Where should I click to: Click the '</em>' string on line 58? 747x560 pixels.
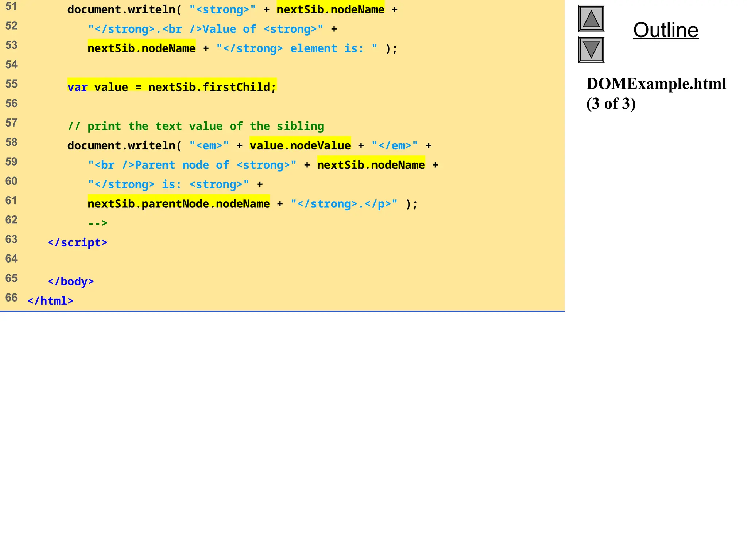click(x=395, y=145)
